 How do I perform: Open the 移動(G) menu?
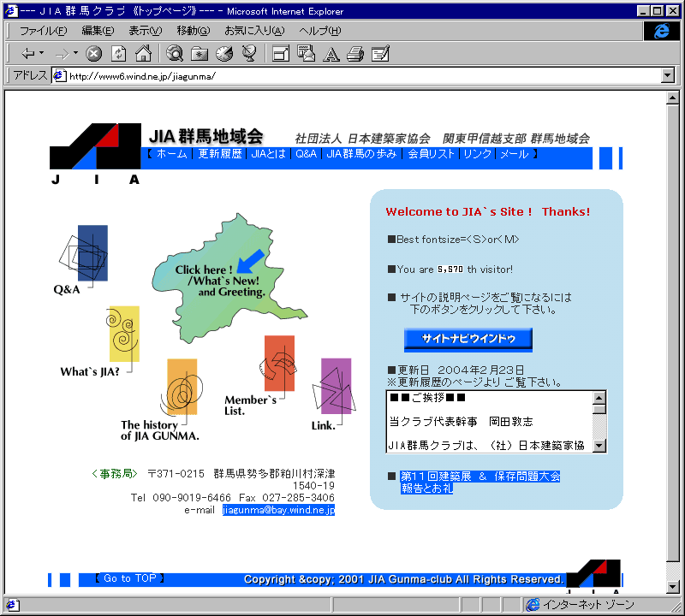click(x=194, y=31)
